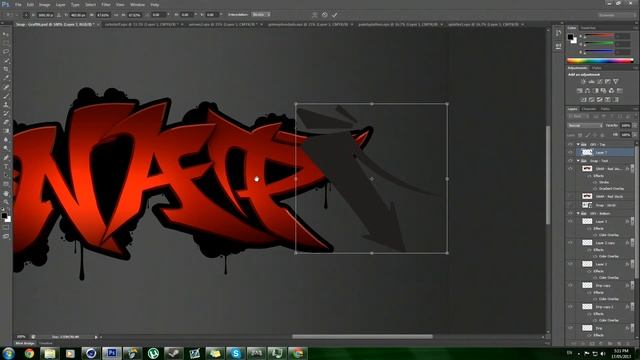Select the Horizontal Type tool
Screen dimensions: 640x360
(x=6, y=167)
